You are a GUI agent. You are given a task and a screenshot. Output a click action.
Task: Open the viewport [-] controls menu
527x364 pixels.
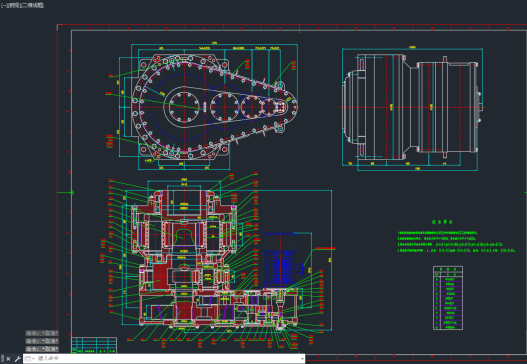[x=3, y=5]
